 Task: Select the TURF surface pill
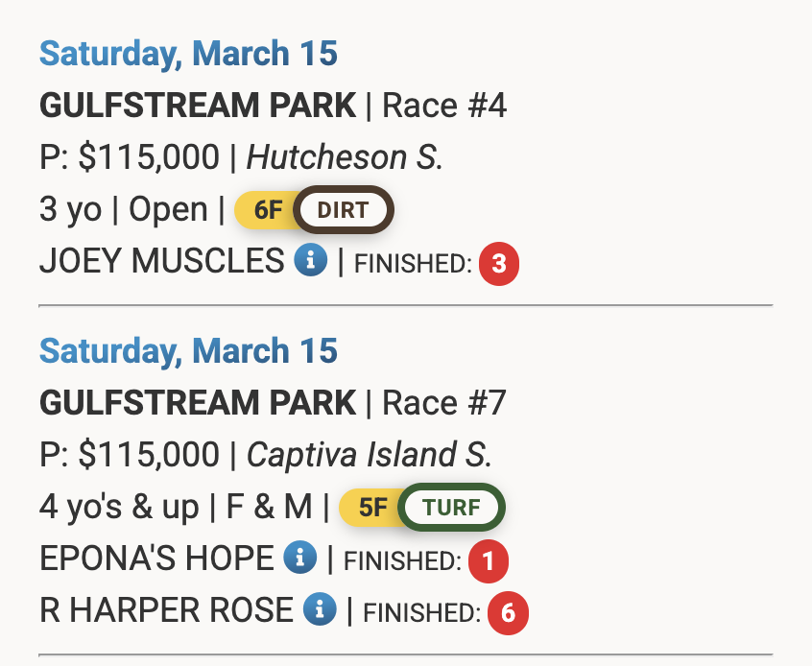pyautogui.click(x=451, y=508)
